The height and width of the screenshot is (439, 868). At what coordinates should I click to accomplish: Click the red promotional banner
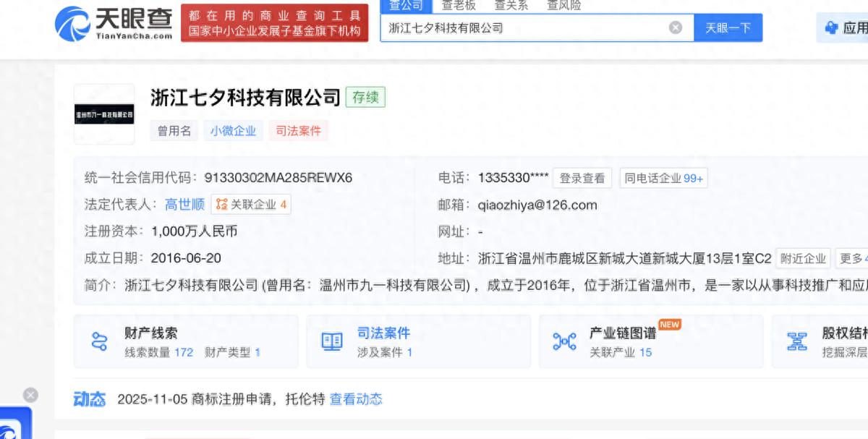click(x=275, y=23)
